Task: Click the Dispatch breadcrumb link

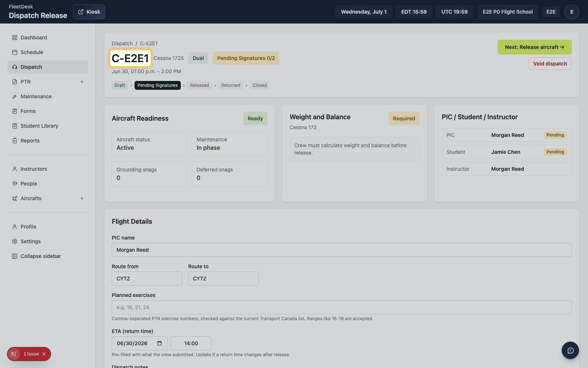Action: tap(122, 43)
